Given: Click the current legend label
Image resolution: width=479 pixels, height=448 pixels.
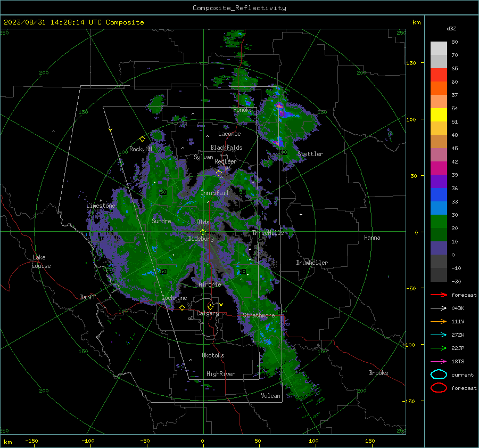Looking at the screenshot, I should click(463, 375).
